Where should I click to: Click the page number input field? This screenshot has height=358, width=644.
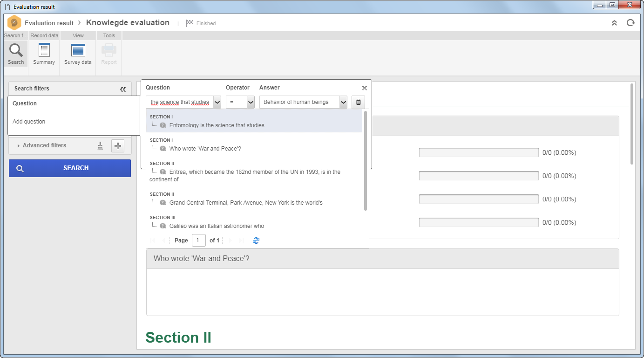click(x=199, y=241)
